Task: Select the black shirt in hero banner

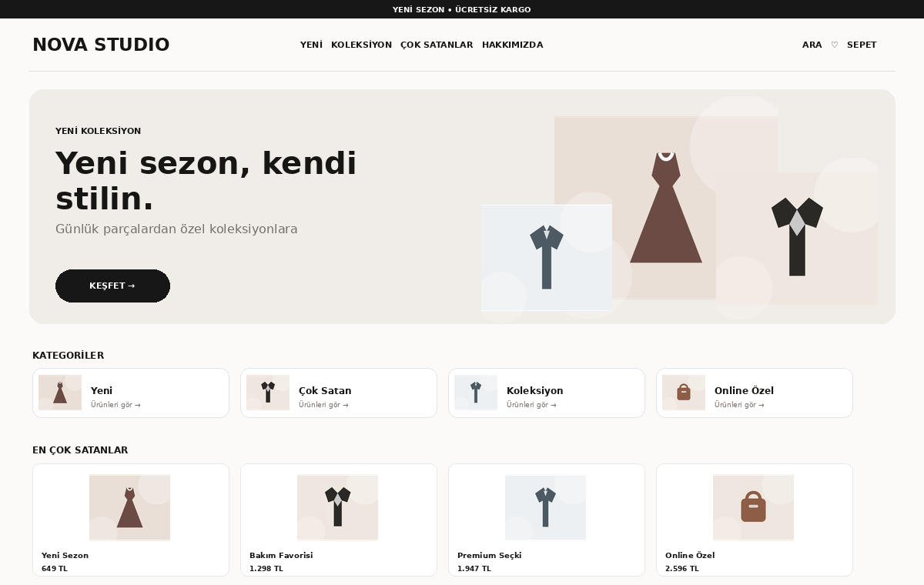Action: click(797, 236)
